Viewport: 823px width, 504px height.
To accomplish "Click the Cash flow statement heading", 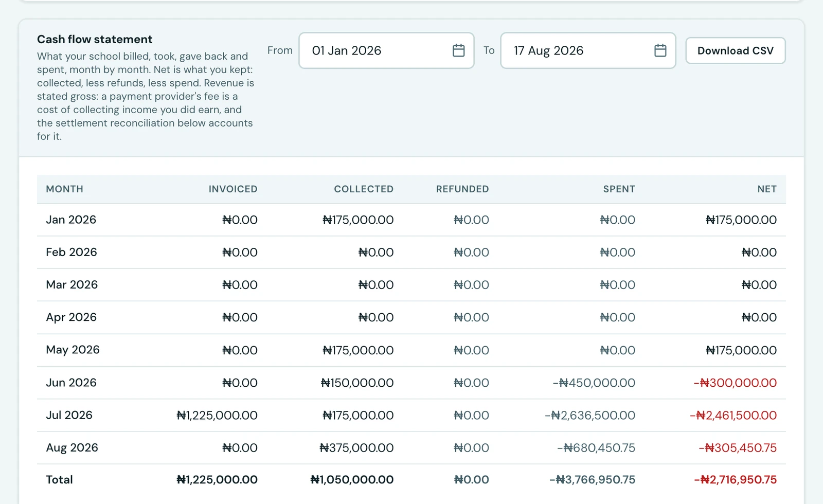I will pos(95,39).
